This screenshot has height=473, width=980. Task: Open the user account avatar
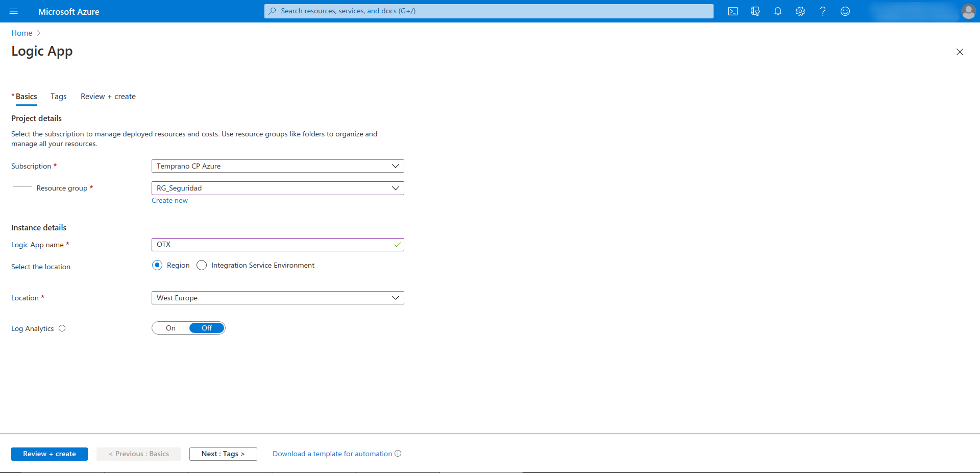(x=968, y=11)
